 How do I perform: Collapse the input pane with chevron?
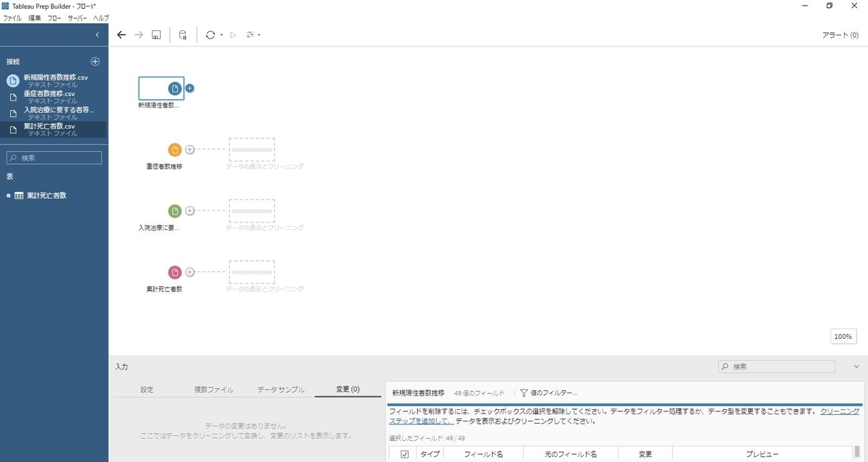pos(856,367)
